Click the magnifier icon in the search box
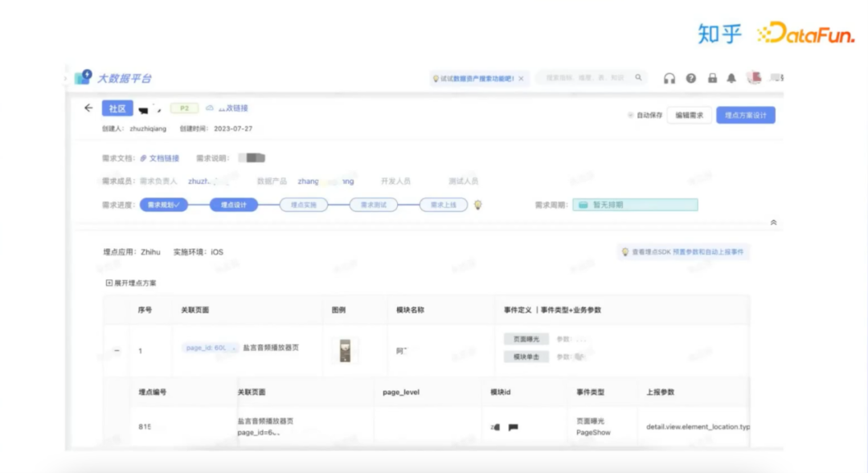This screenshot has height=473, width=868. [x=637, y=78]
